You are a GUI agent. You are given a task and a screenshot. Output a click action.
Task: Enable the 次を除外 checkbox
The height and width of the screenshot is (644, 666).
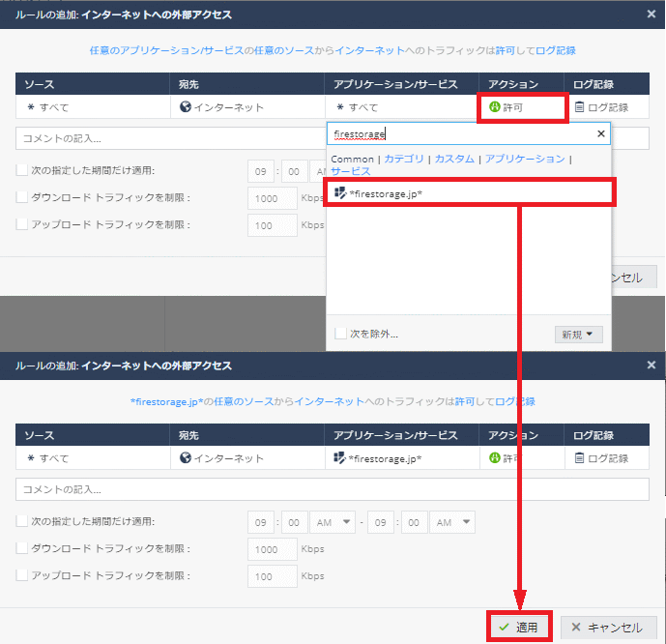[x=340, y=334]
